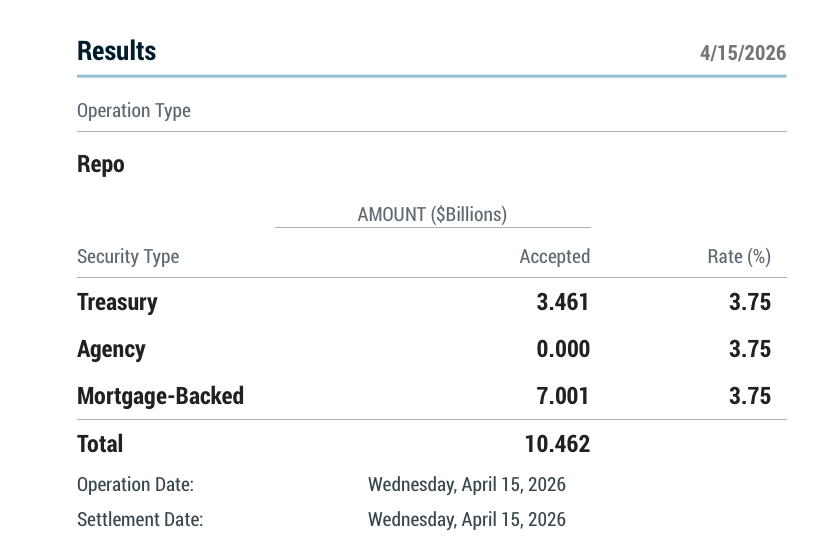
Task: Click the Results heading
Action: click(117, 51)
